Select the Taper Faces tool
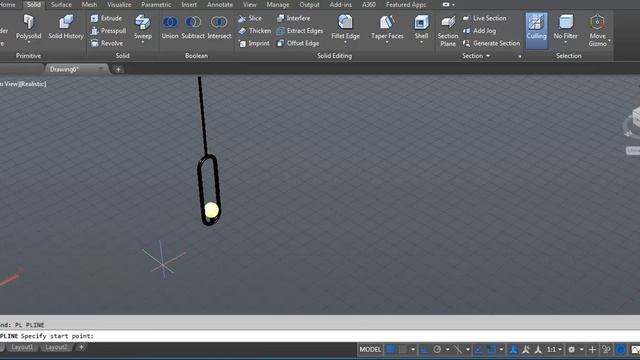Image resolution: width=640 pixels, height=360 pixels. (x=387, y=27)
